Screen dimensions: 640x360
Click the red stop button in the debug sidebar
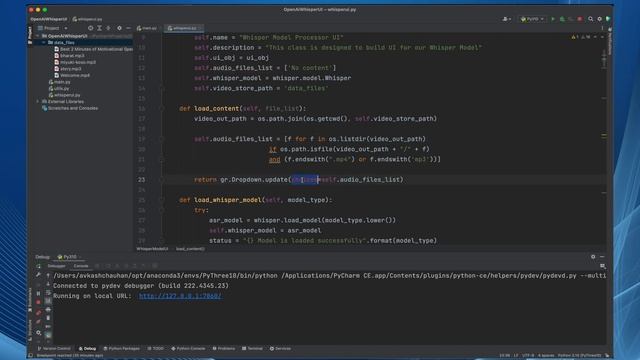[x=38, y=302]
